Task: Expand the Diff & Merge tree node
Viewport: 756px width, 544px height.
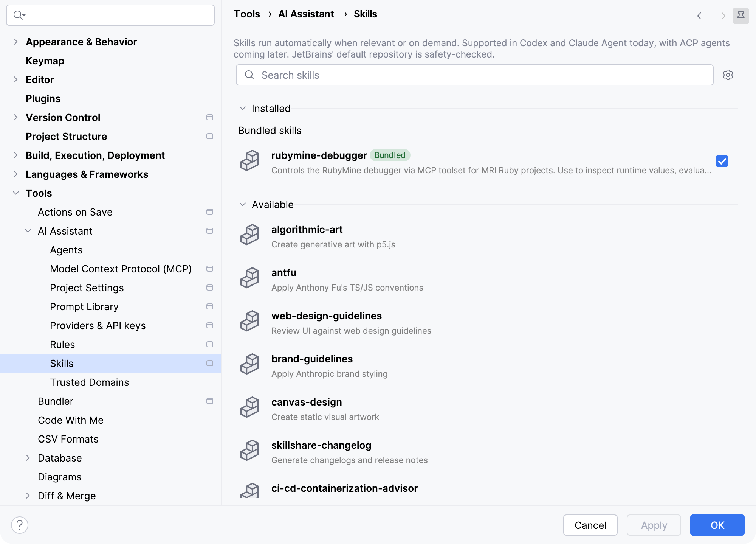Action: [28, 496]
